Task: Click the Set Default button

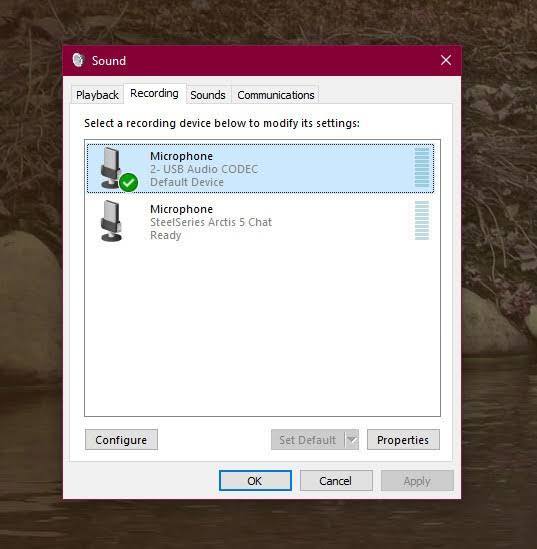Action: coord(308,440)
